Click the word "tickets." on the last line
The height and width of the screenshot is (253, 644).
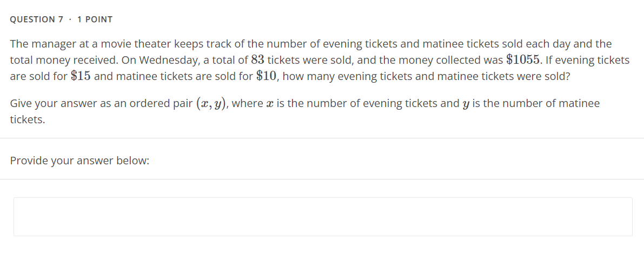28,119
